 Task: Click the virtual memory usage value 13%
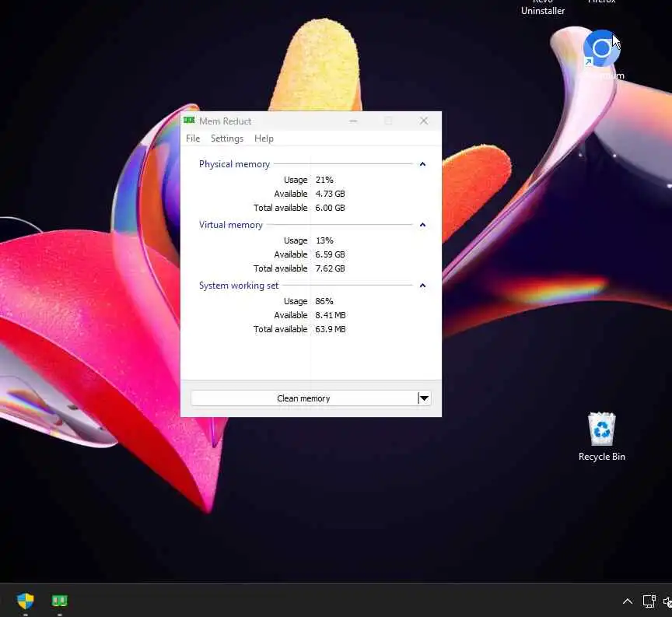(x=324, y=240)
